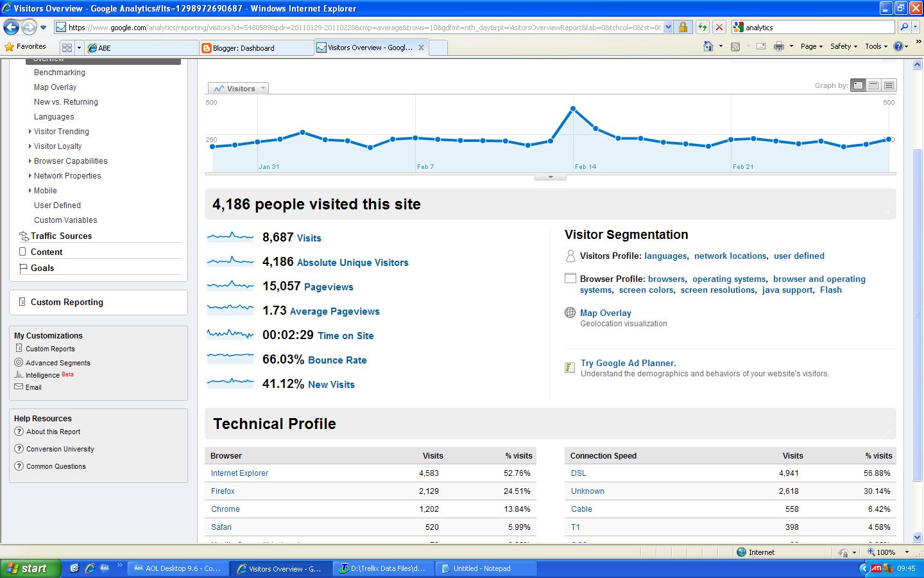Screen dimensions: 924x578
Task: Switch to Untitled - Notepad taskbar item
Action: [x=484, y=568]
